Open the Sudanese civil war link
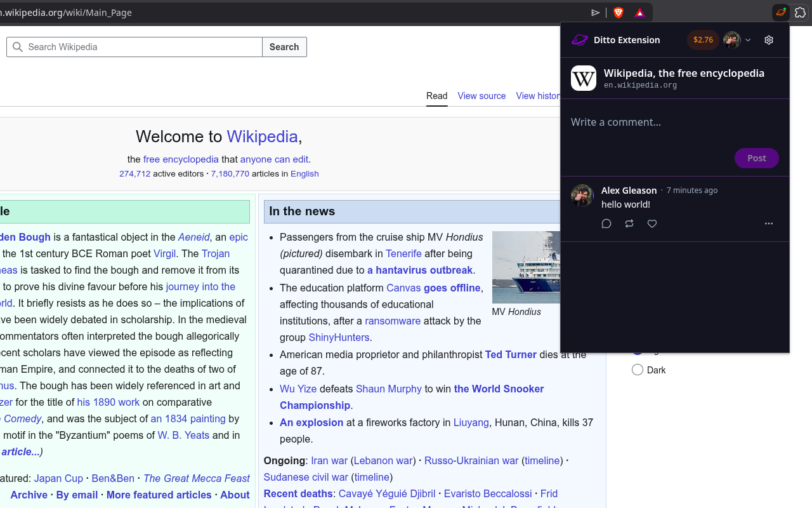The width and height of the screenshot is (812, 508). click(306, 477)
